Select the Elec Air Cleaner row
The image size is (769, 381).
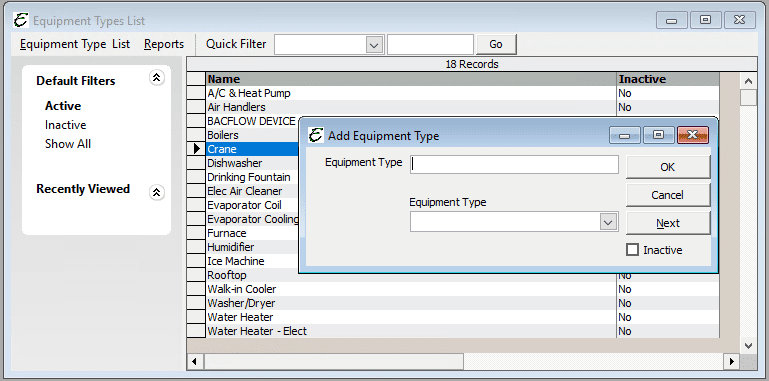(x=252, y=191)
